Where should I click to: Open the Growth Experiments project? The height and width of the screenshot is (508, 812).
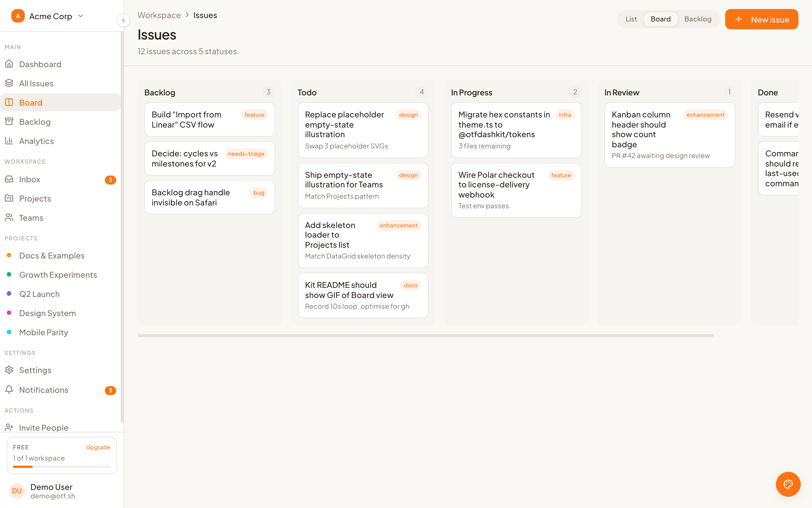(x=60, y=275)
